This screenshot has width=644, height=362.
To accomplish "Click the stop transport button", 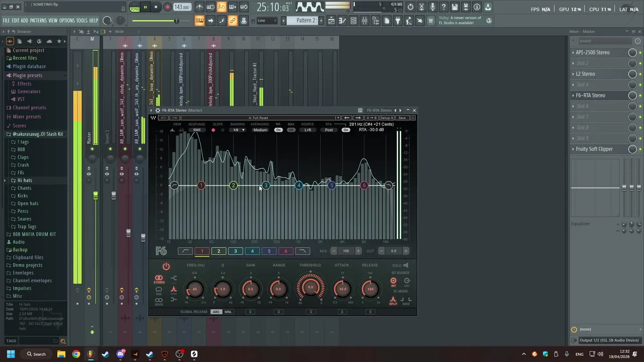I will (156, 7).
